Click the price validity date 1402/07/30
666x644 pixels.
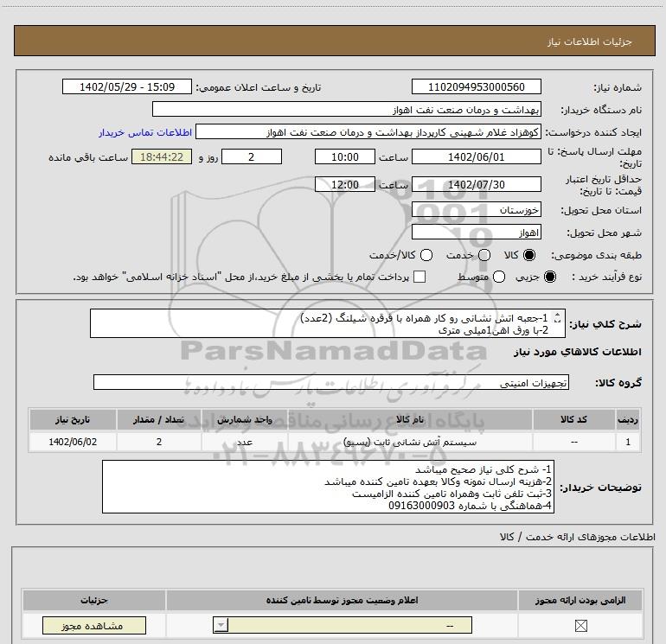pyautogui.click(x=476, y=185)
